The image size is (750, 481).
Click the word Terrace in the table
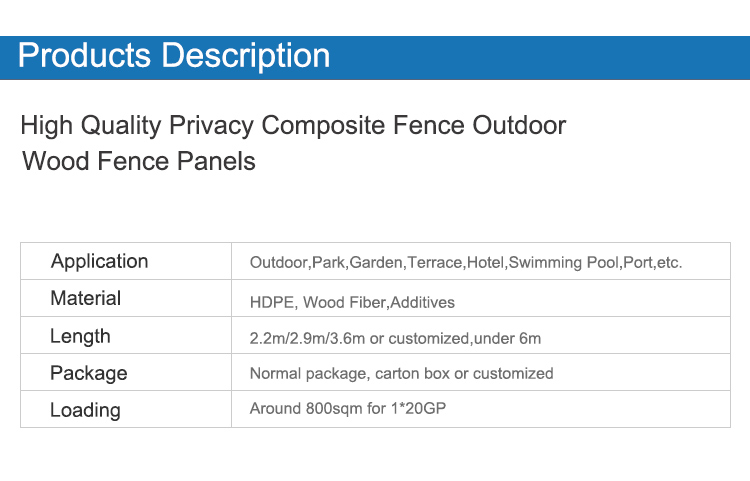pyautogui.click(x=434, y=263)
